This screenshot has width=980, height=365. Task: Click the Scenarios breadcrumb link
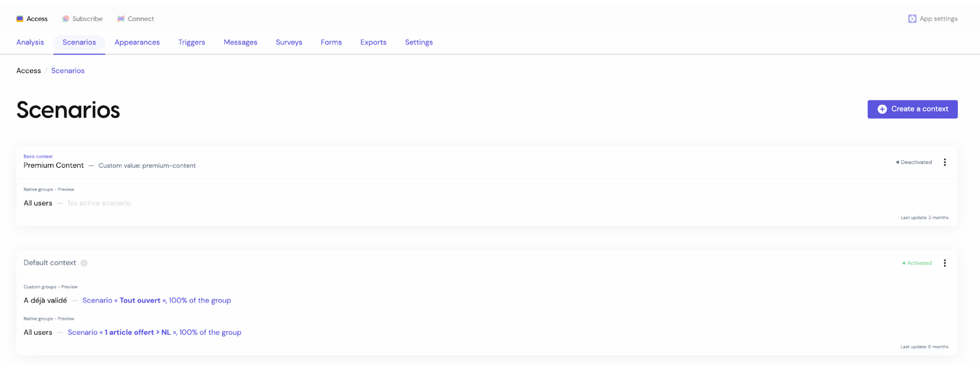68,70
